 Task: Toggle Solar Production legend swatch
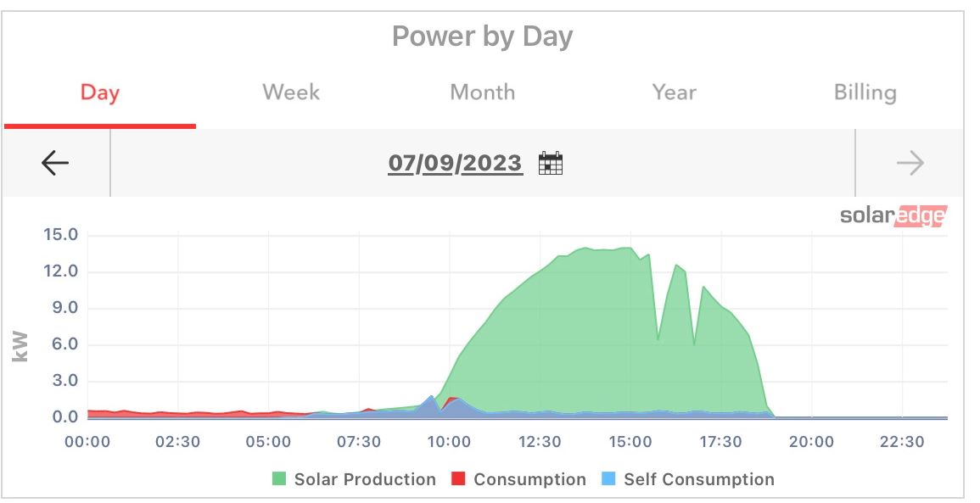point(279,479)
